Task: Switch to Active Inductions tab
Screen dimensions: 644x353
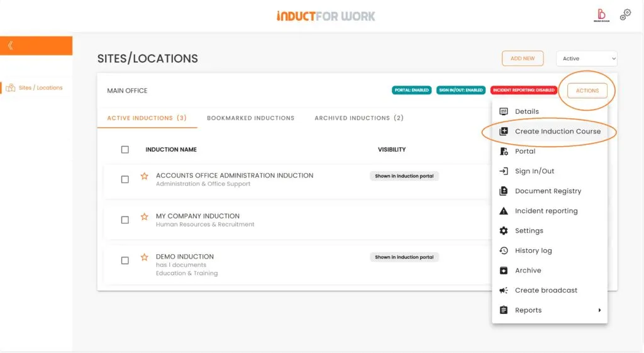Action: click(147, 118)
